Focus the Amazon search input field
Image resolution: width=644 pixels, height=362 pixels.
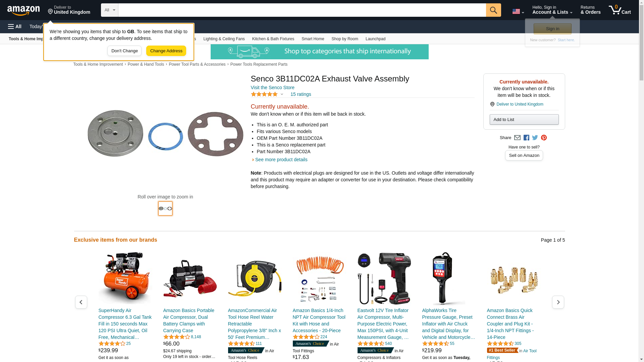[x=302, y=10]
